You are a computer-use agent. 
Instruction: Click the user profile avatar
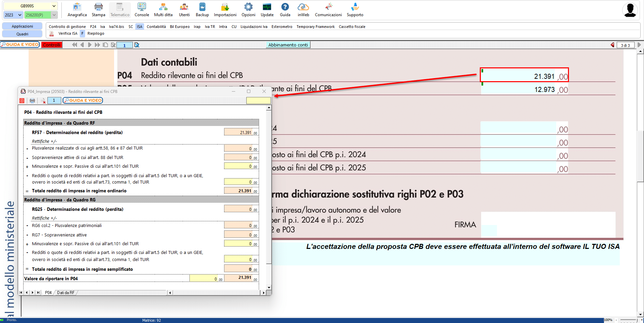[630, 10]
